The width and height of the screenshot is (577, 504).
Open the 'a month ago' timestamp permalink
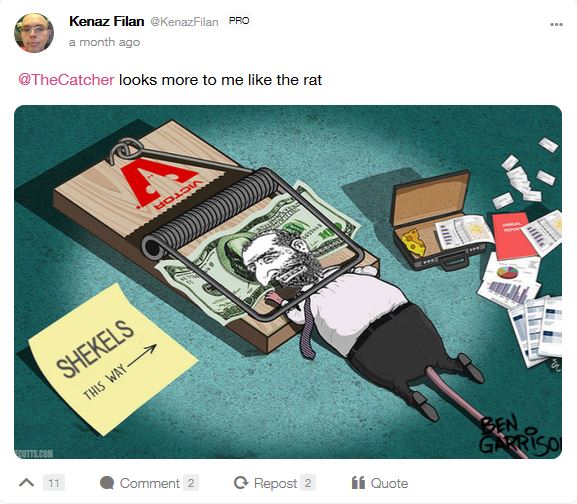(105, 42)
